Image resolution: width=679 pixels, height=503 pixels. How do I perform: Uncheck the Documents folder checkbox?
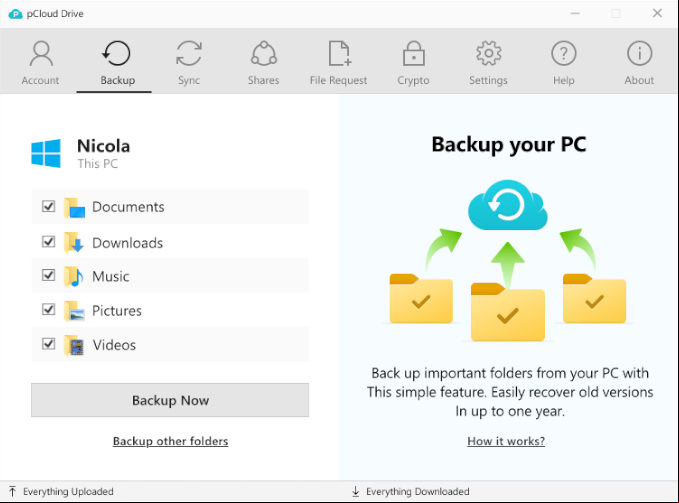click(x=48, y=206)
